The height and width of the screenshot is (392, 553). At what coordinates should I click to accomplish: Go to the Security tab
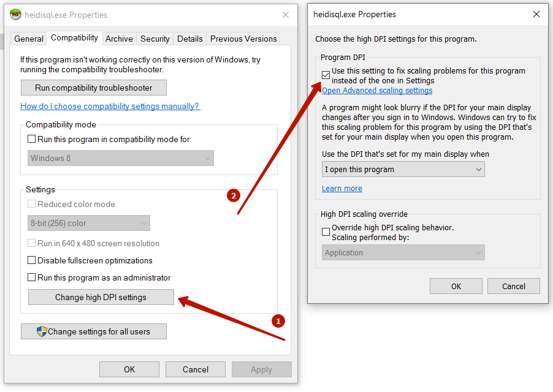pyautogui.click(x=155, y=39)
